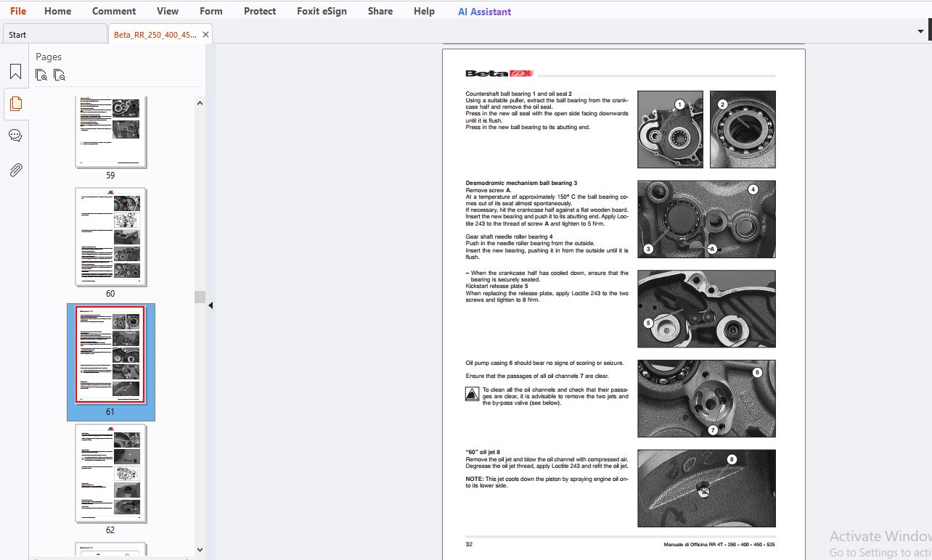Open the Comment ribbon tab

coord(114,11)
